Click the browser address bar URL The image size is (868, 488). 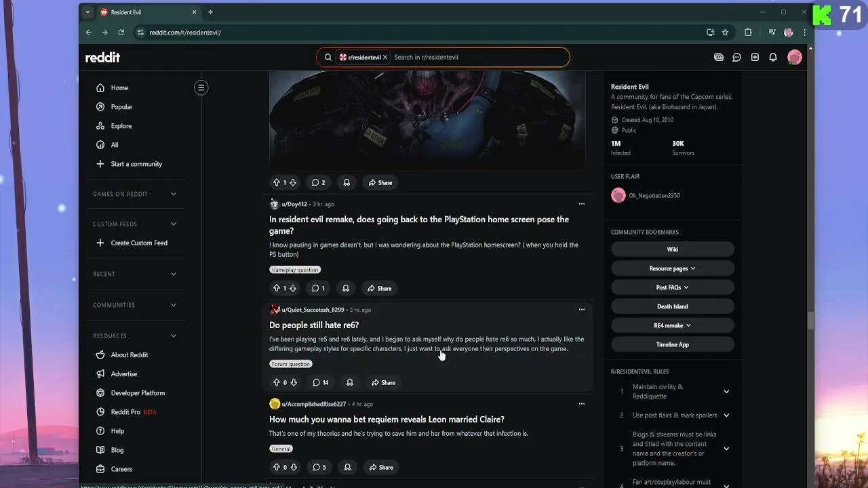(x=185, y=33)
